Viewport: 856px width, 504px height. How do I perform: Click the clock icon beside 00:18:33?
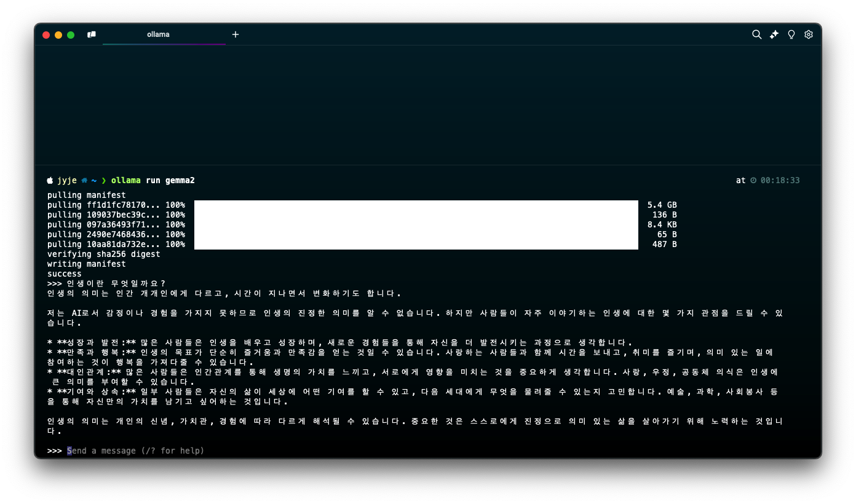click(x=753, y=181)
